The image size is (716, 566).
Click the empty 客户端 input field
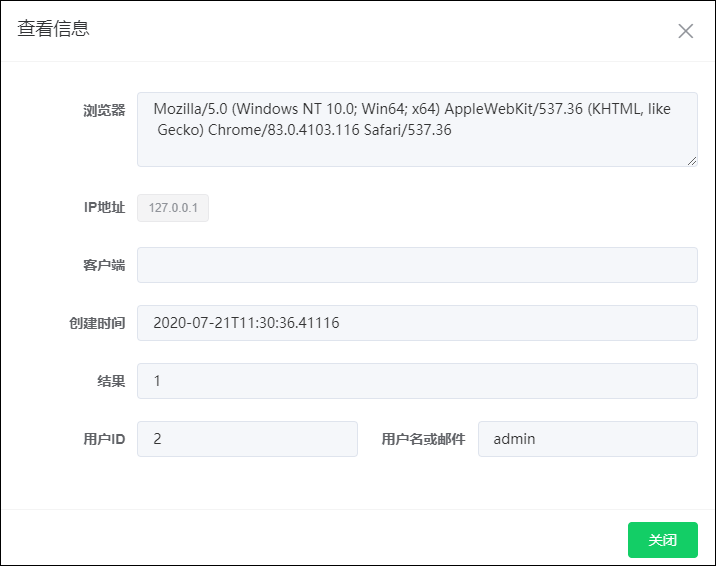417,265
